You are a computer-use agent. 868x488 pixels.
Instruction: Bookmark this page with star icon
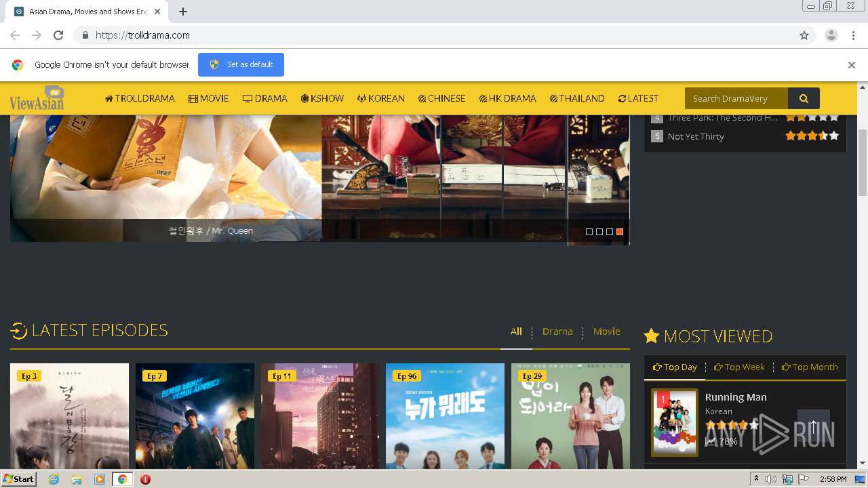804,35
